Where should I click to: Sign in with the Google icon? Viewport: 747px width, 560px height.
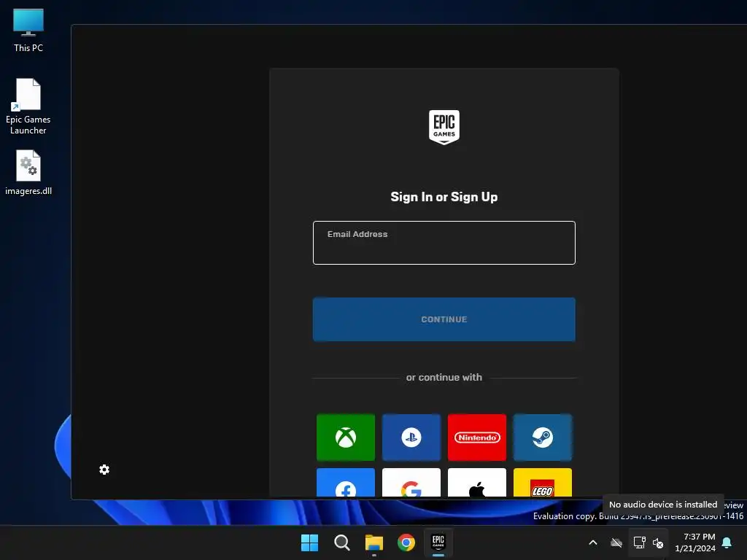click(411, 483)
